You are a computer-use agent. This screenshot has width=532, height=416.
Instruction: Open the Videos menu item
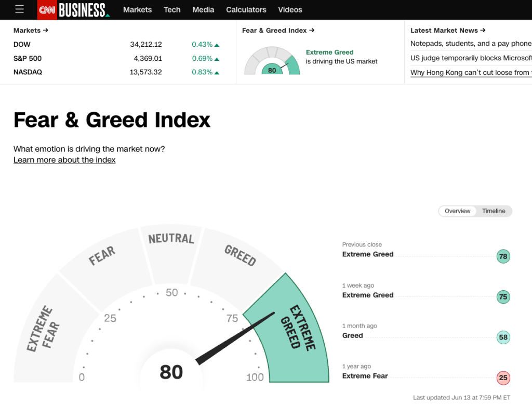tap(290, 9)
